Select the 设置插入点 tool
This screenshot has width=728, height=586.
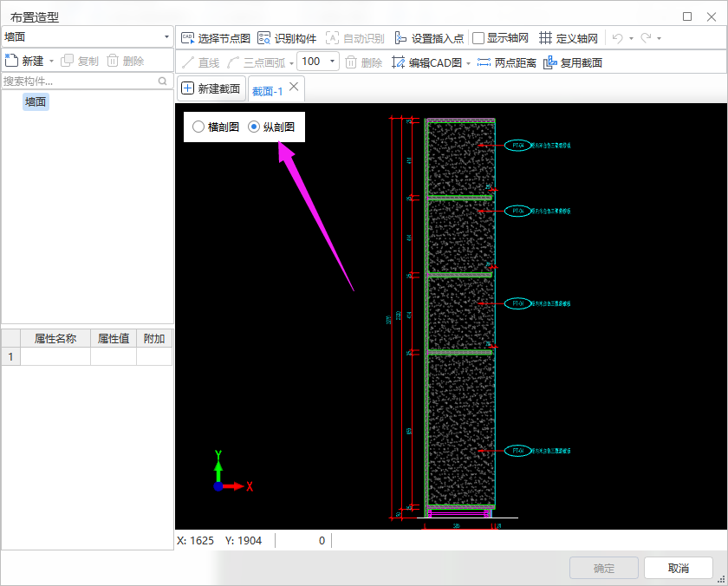click(400, 38)
